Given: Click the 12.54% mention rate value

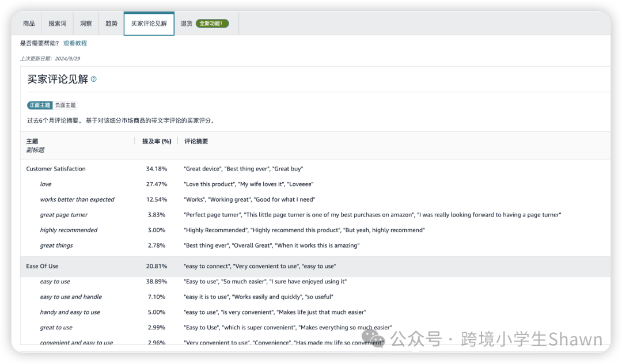Looking at the screenshot, I should tap(157, 199).
